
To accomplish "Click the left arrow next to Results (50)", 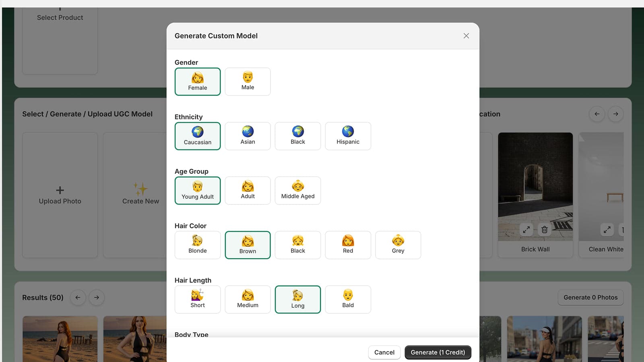I will click(78, 297).
